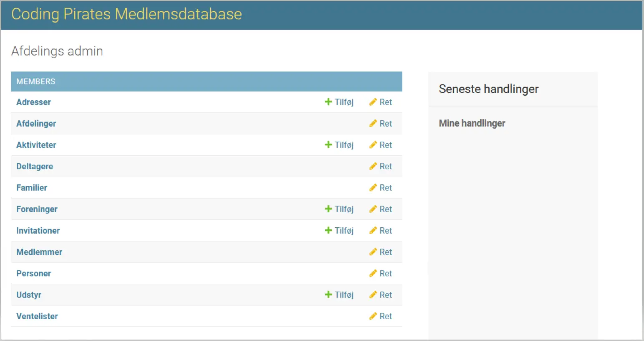Click the pencil icon in Aktiviteter row
The width and height of the screenshot is (644, 341).
pos(373,145)
